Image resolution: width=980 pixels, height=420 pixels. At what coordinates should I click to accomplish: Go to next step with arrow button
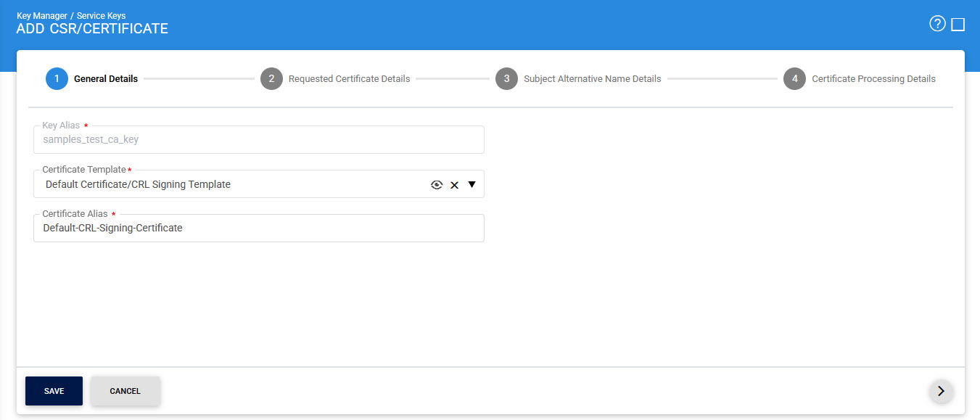tap(942, 391)
